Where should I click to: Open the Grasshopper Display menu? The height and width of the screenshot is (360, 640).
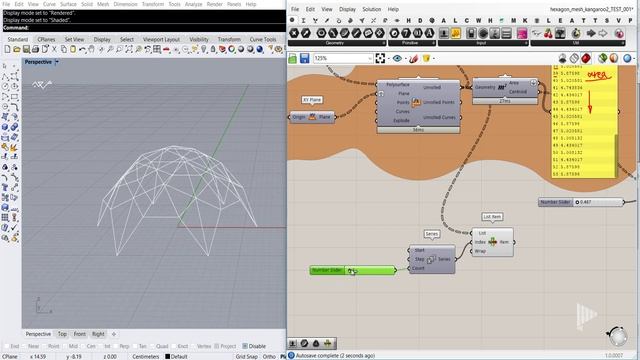tap(347, 9)
